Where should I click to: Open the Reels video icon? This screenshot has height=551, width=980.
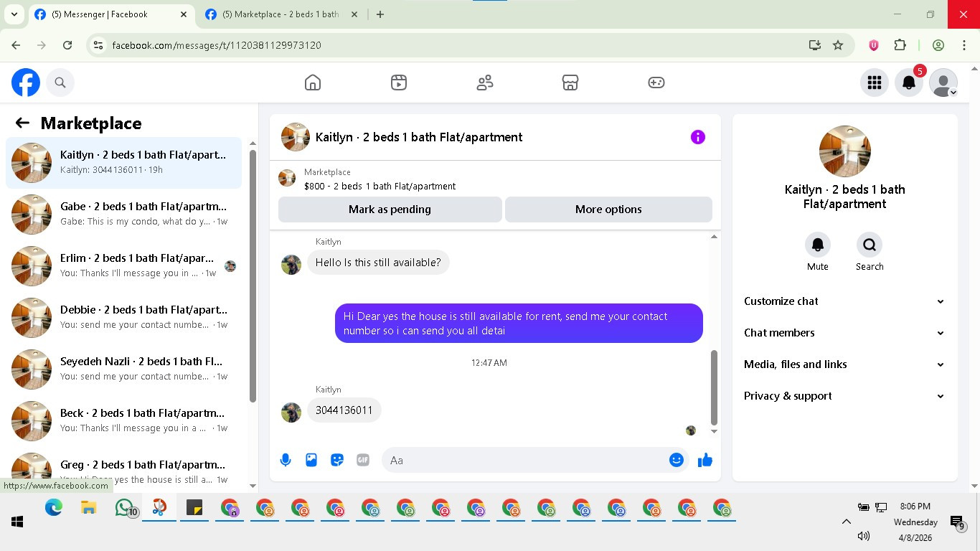[x=399, y=83]
